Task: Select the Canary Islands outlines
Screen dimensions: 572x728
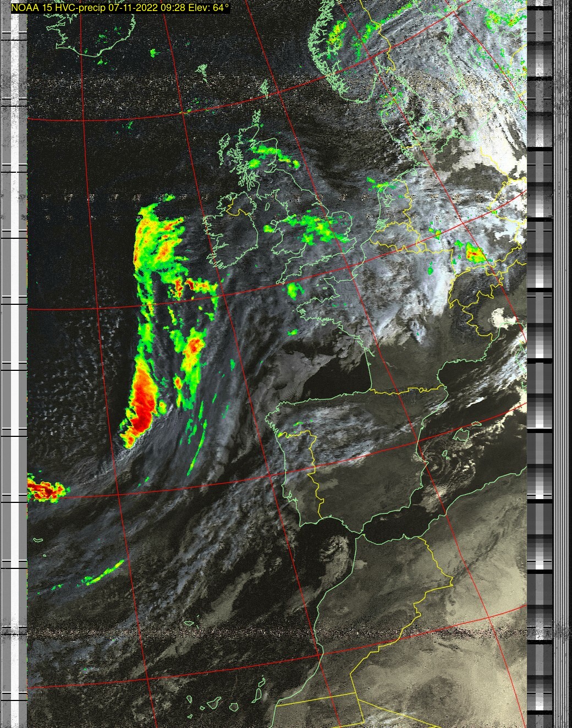Action: pyautogui.click(x=215, y=704)
